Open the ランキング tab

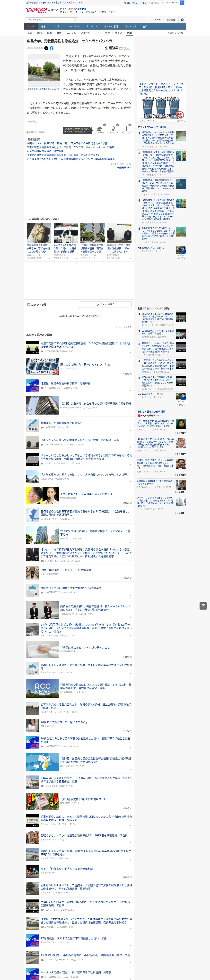[x=130, y=27]
